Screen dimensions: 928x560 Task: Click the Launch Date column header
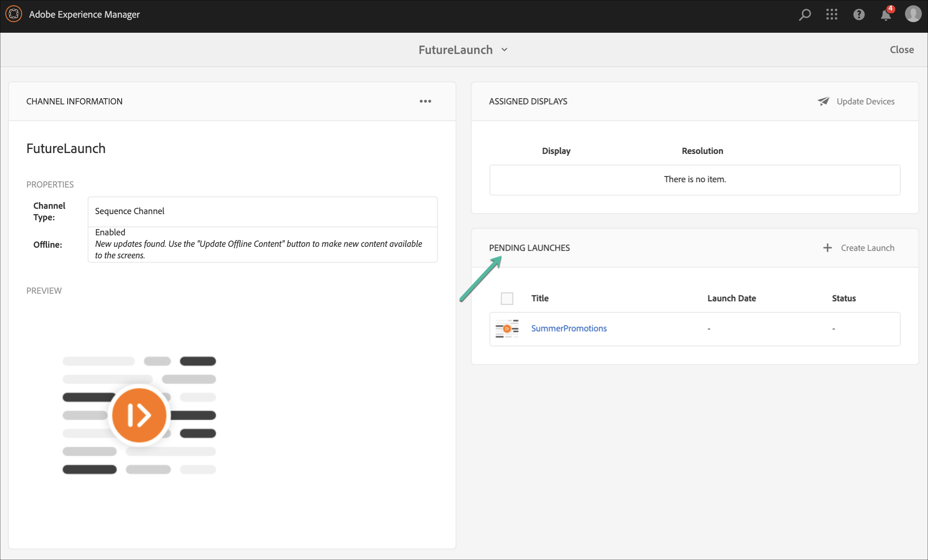732,298
